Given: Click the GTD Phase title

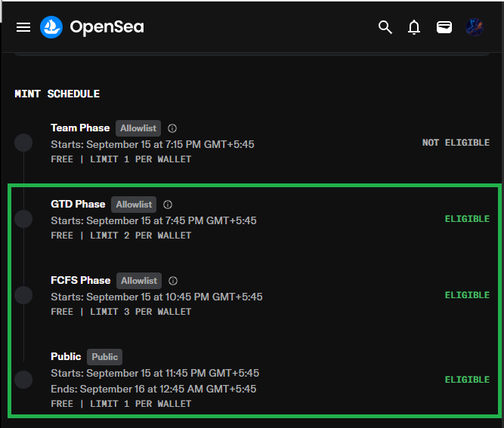Looking at the screenshot, I should (78, 205).
